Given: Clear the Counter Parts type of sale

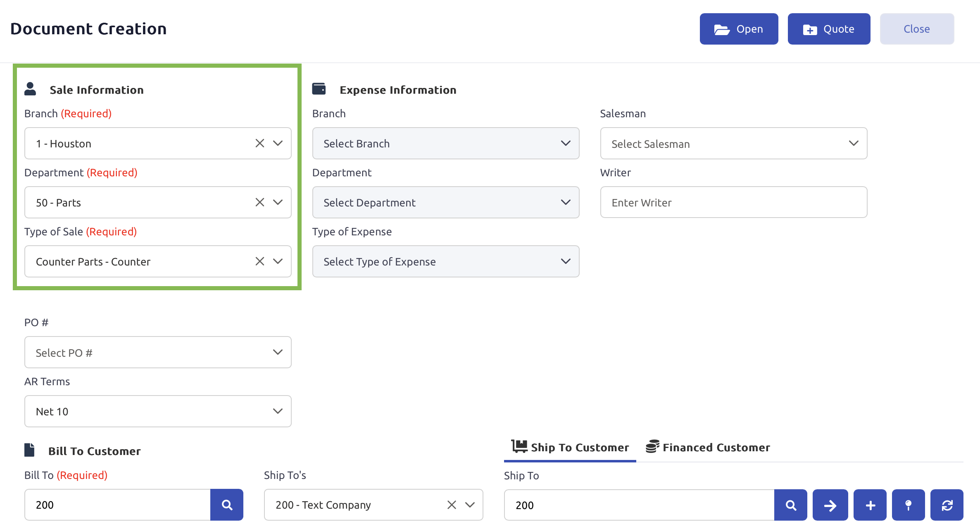Looking at the screenshot, I should point(259,261).
